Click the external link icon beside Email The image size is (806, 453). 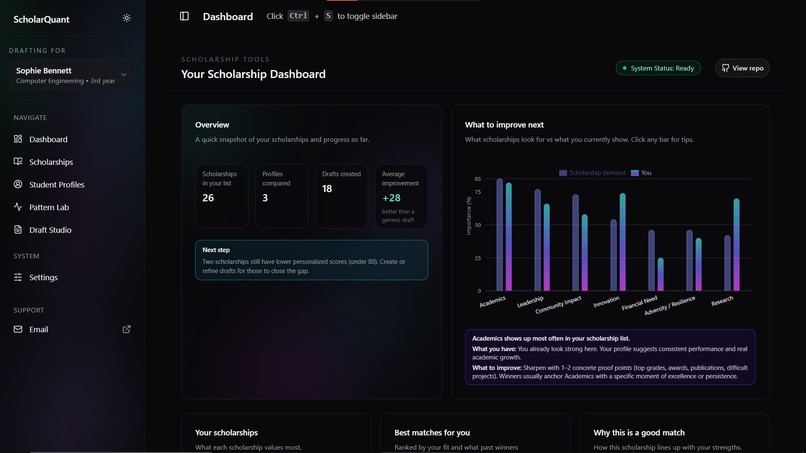tap(126, 329)
